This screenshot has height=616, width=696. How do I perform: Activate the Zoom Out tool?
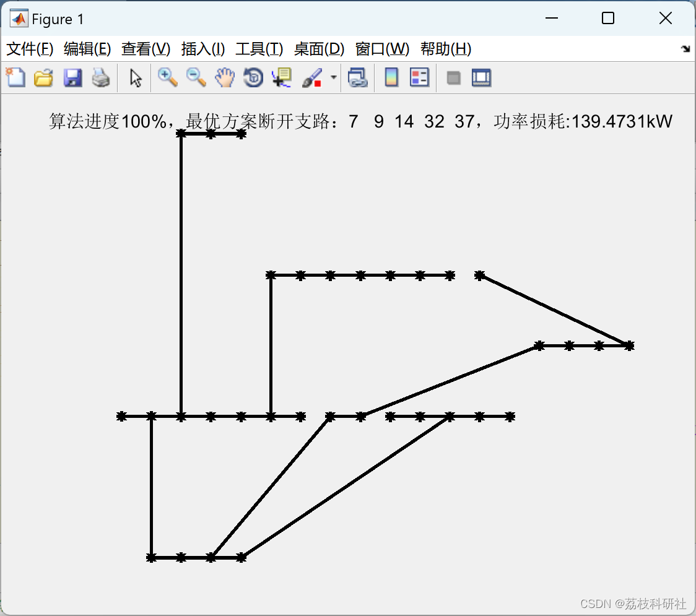(x=196, y=77)
